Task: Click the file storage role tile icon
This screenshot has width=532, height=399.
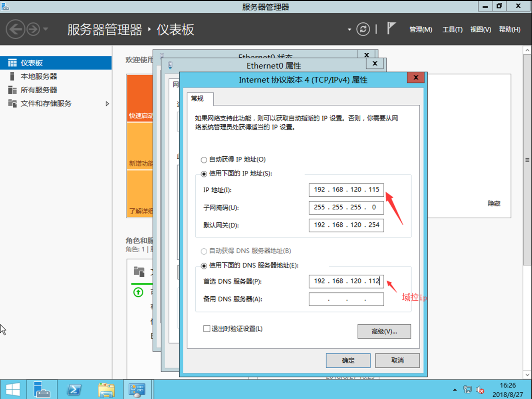Action: (139, 271)
